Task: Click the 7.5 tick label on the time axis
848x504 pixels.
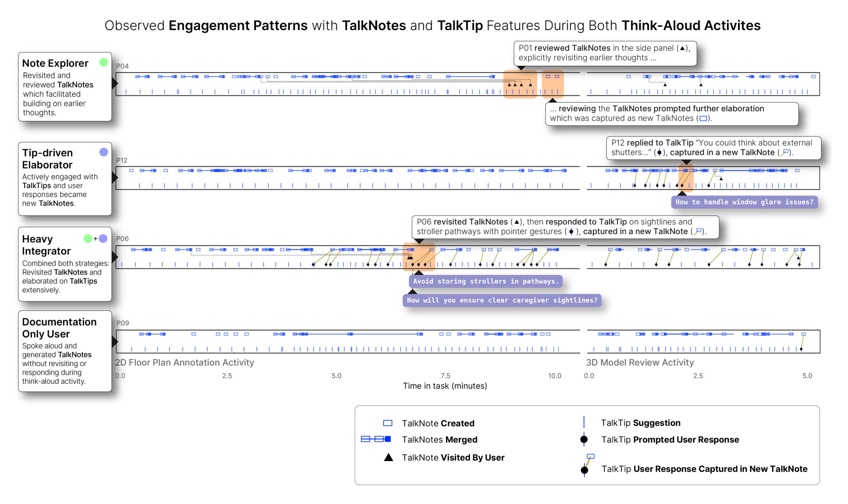Action: click(x=445, y=376)
